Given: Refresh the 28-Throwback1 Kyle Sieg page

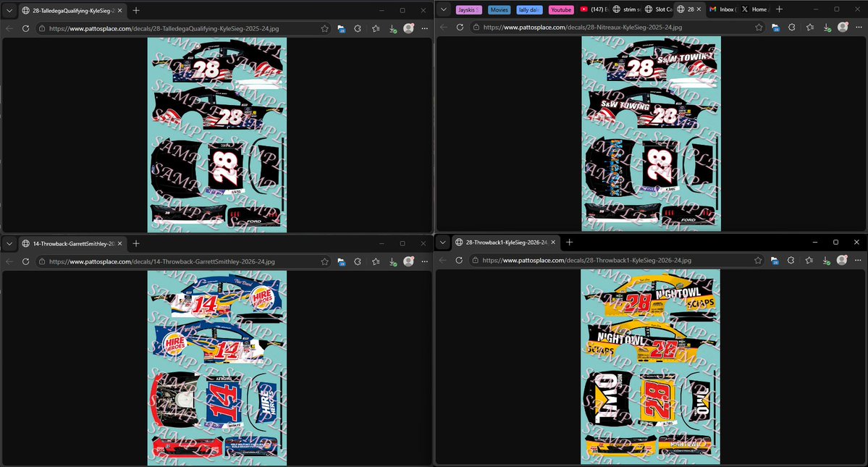Looking at the screenshot, I should point(459,260).
